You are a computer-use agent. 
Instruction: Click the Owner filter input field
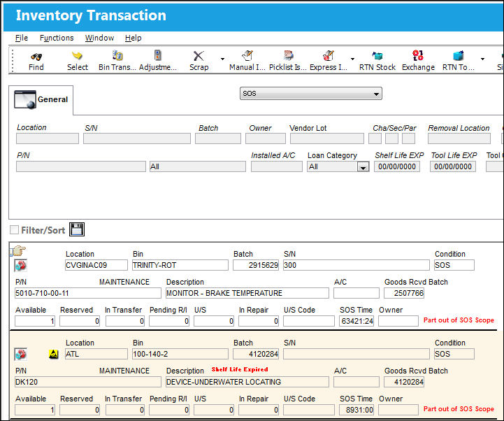266,138
